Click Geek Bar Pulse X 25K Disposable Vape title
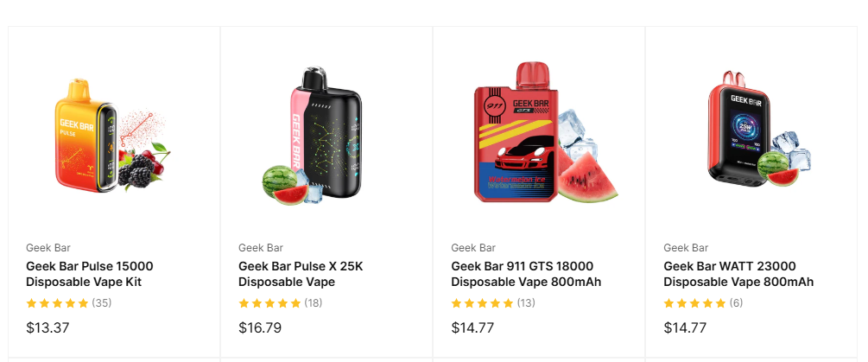 301,274
